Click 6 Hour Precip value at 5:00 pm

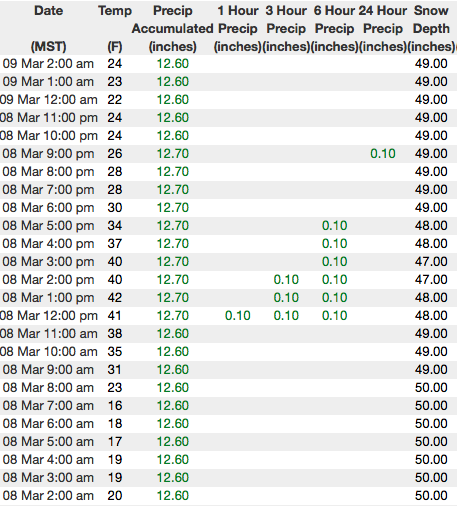334,226
